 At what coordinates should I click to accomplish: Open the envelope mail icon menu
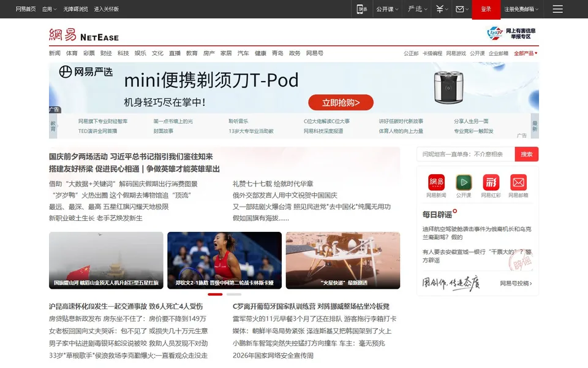pos(462,9)
